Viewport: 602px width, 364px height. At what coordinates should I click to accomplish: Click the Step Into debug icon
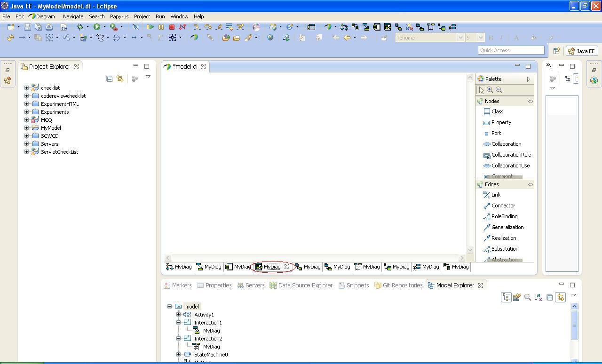click(197, 27)
